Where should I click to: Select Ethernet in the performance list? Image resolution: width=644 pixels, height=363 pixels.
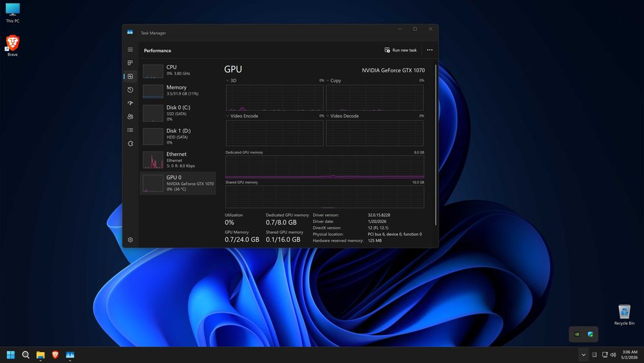pyautogui.click(x=178, y=159)
